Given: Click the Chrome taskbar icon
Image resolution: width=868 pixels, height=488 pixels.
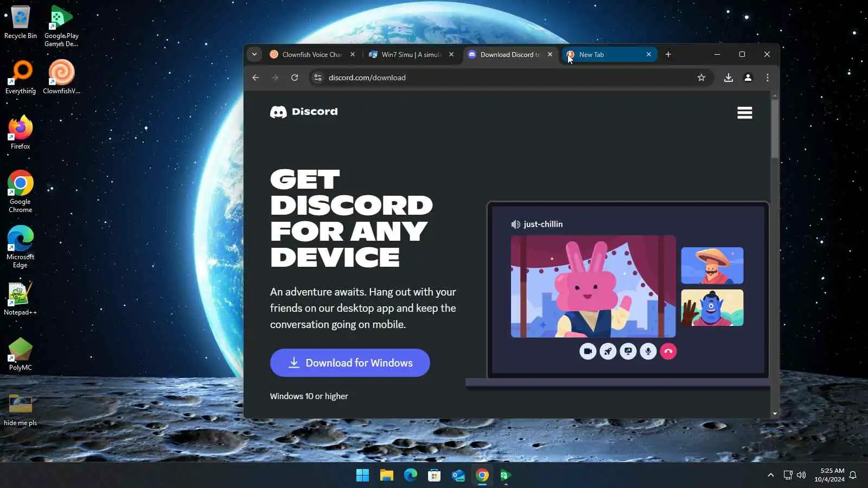Looking at the screenshot, I should click(482, 476).
